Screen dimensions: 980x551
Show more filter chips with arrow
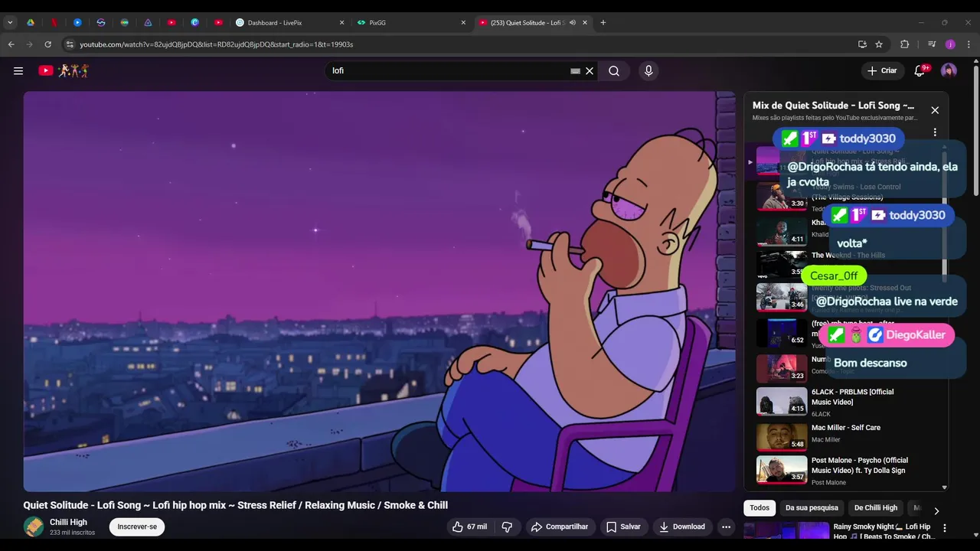click(x=936, y=510)
